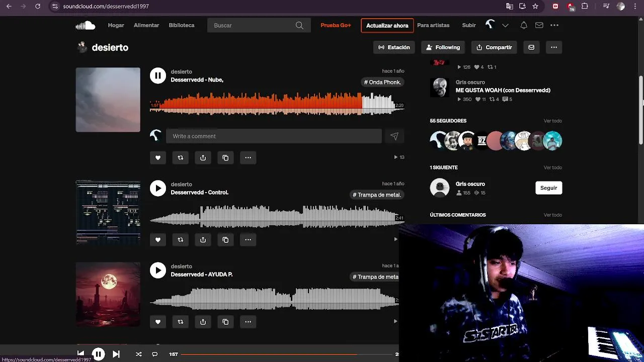This screenshot has width=644, height=362.
Task: Click Seguir next to Gris oscuro
Action: [548, 188]
